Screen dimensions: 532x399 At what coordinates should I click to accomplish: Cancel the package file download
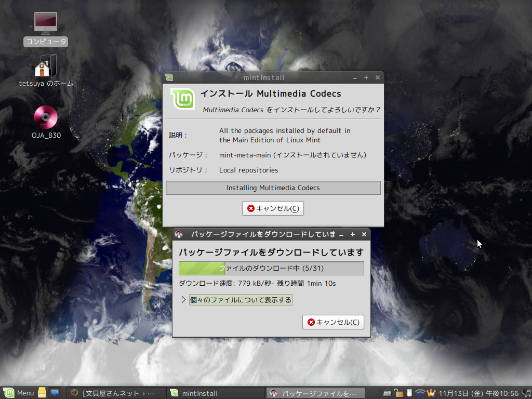(x=333, y=322)
